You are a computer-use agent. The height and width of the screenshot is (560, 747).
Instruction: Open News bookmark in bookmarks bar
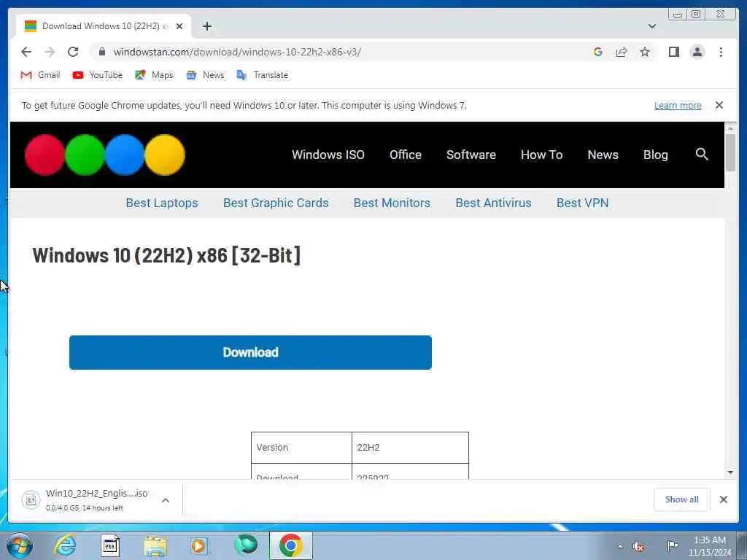click(205, 75)
